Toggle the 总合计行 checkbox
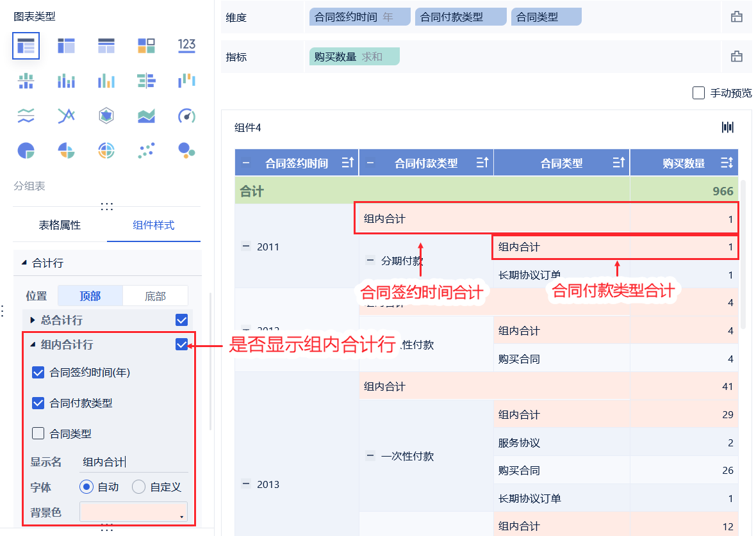 [x=182, y=320]
